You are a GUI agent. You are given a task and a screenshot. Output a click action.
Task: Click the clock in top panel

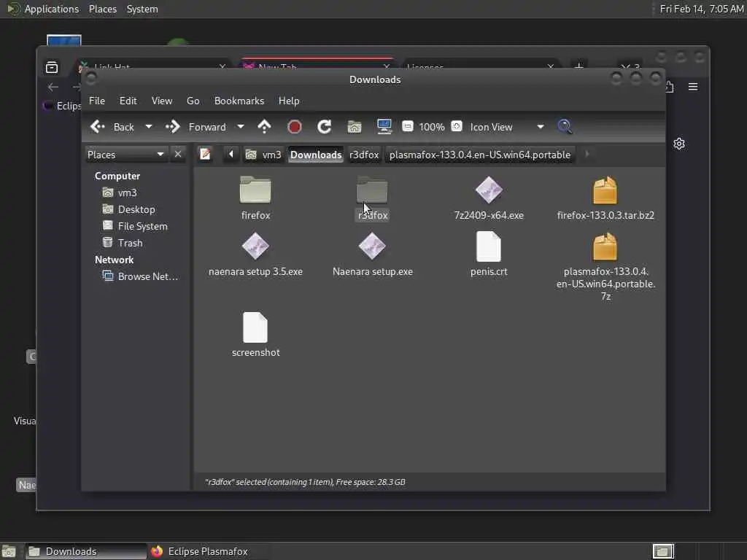pos(701,9)
